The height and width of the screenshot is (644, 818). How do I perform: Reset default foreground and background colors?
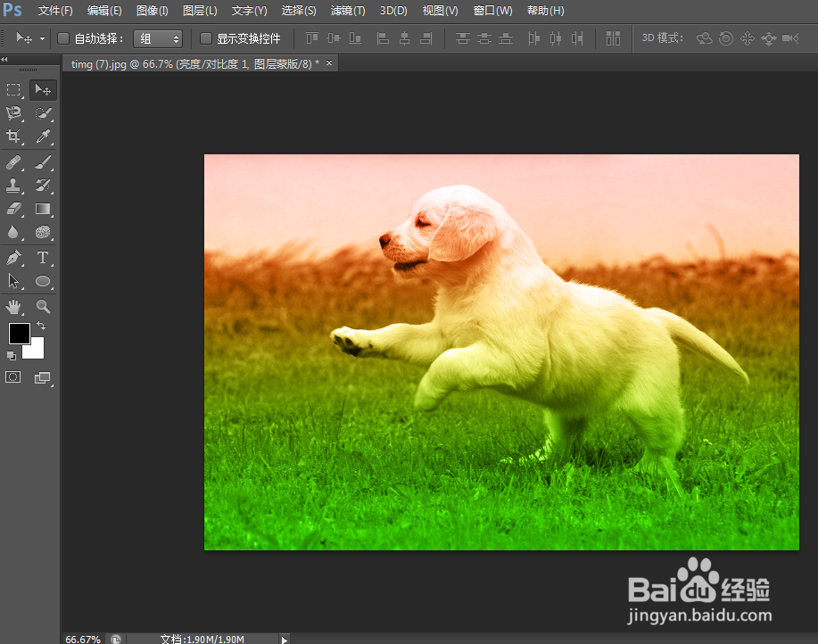(11, 356)
